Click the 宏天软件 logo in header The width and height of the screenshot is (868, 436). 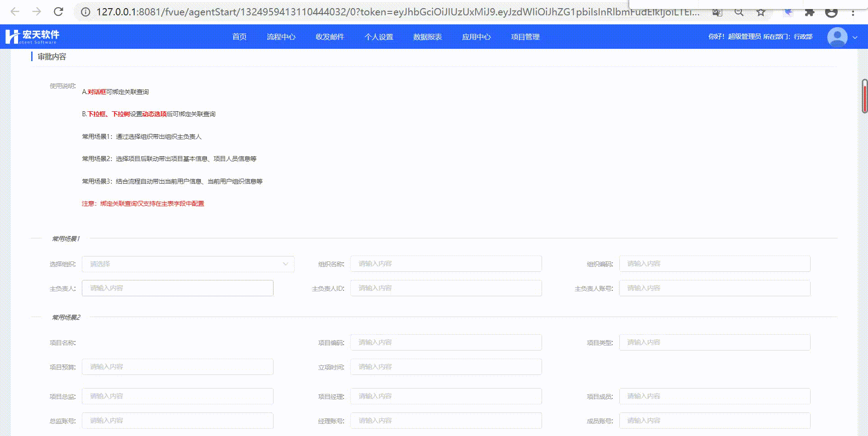pyautogui.click(x=32, y=37)
